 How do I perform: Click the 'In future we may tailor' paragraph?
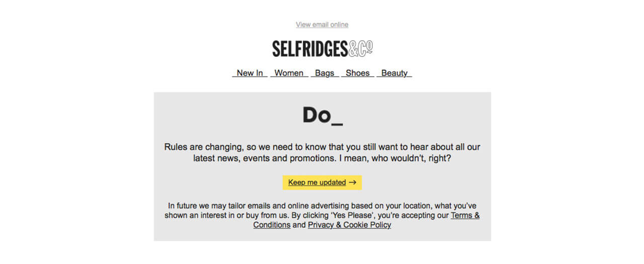[x=322, y=215]
